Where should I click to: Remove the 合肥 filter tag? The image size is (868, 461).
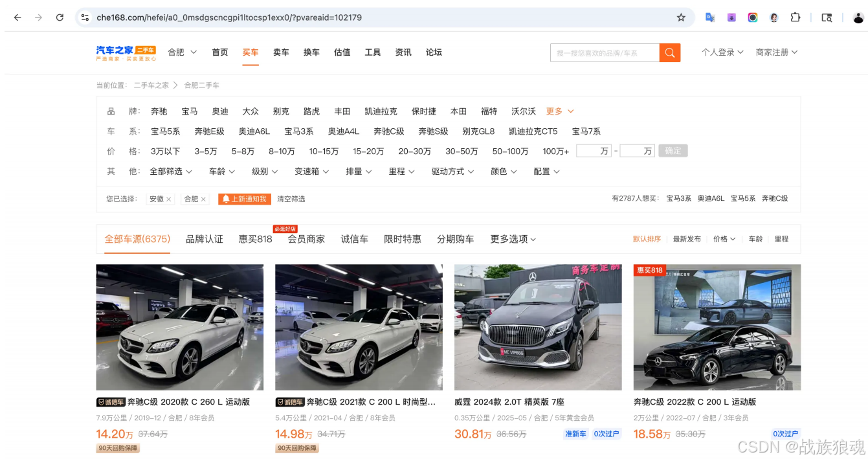203,199
